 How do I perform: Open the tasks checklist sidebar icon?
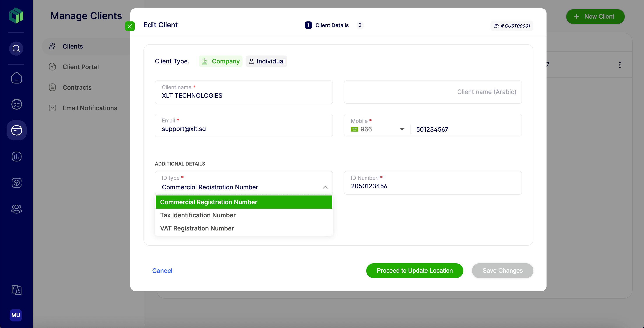click(x=16, y=104)
